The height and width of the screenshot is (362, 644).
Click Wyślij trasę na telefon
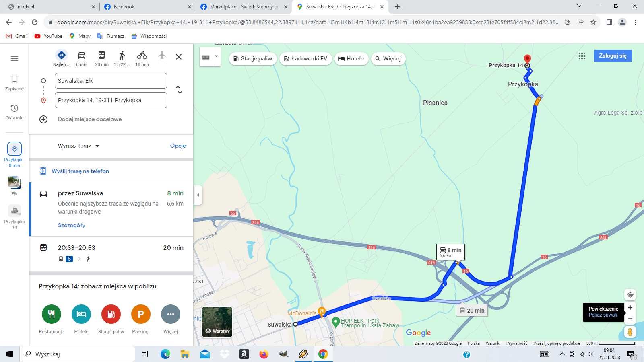coord(80,171)
